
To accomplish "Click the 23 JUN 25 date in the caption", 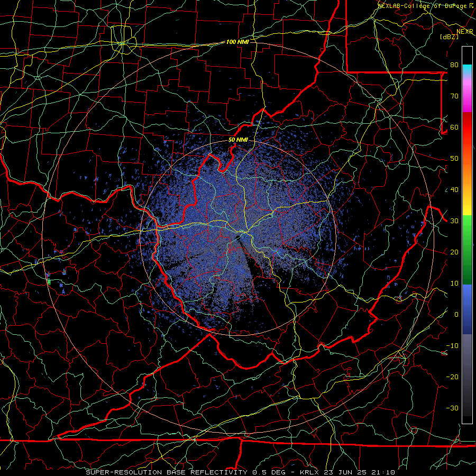I will coord(347,472).
